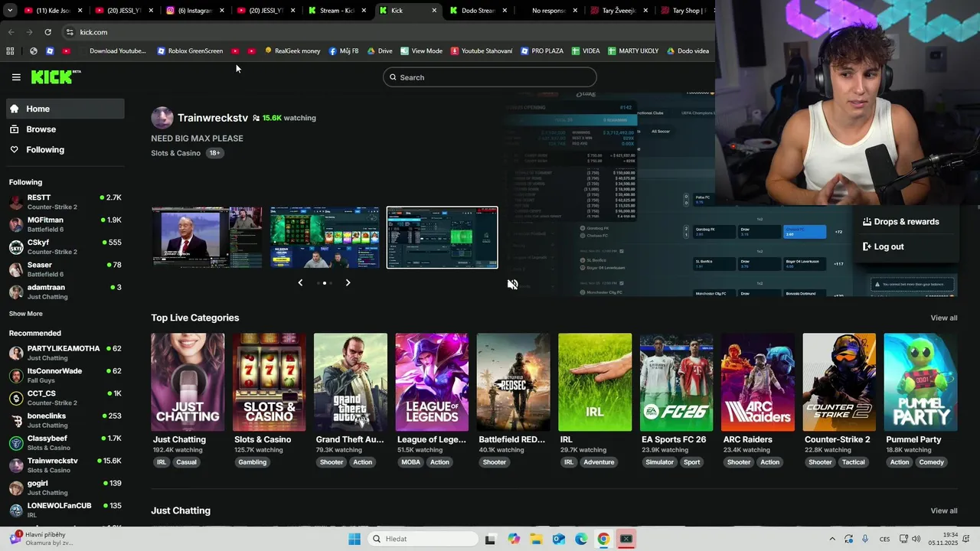Open Slots & Casino category card
The height and width of the screenshot is (551, 980).
tap(269, 382)
